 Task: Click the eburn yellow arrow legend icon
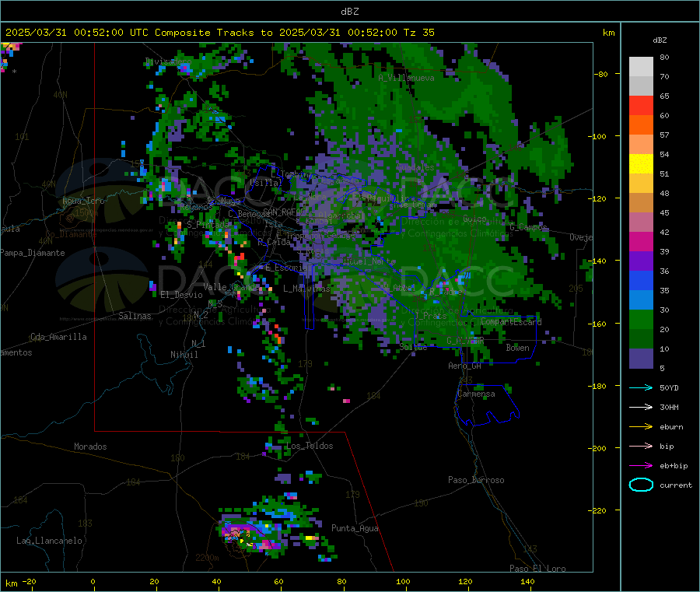tap(641, 426)
